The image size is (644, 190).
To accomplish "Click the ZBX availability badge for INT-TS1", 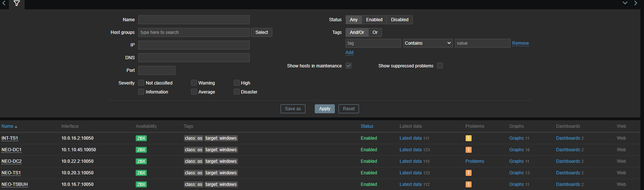I will pos(141,138).
